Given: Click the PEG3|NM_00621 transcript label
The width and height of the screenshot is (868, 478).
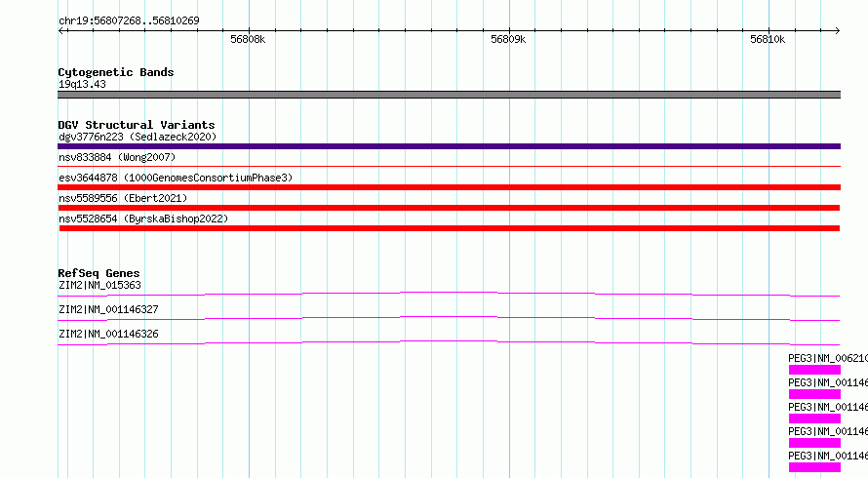Looking at the screenshot, I should tap(828, 358).
